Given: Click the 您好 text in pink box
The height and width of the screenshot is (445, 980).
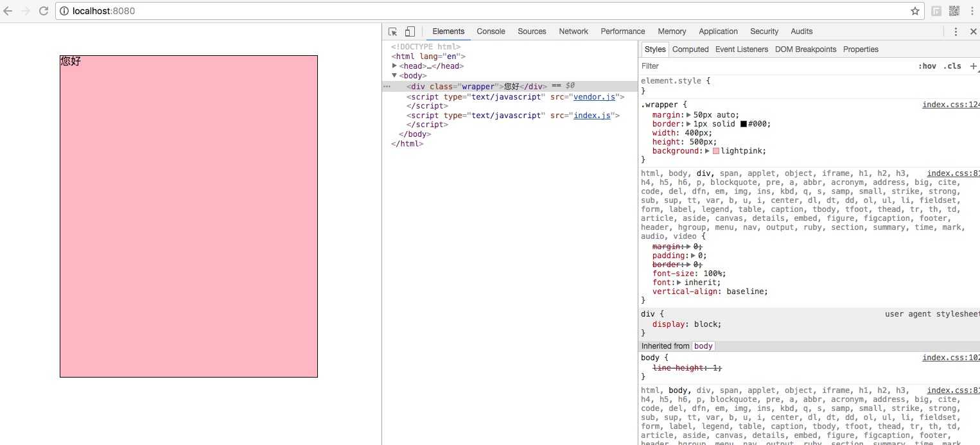Looking at the screenshot, I should click(x=71, y=62).
